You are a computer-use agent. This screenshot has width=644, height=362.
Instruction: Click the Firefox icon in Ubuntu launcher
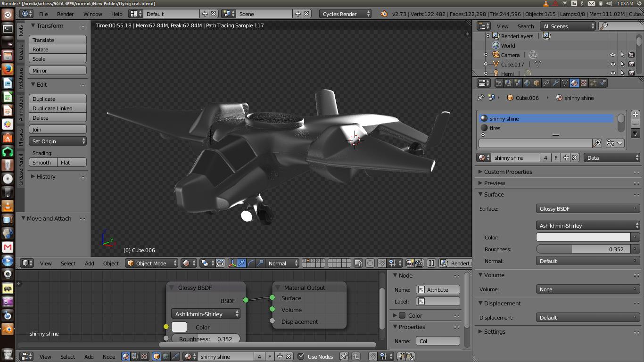(7, 69)
